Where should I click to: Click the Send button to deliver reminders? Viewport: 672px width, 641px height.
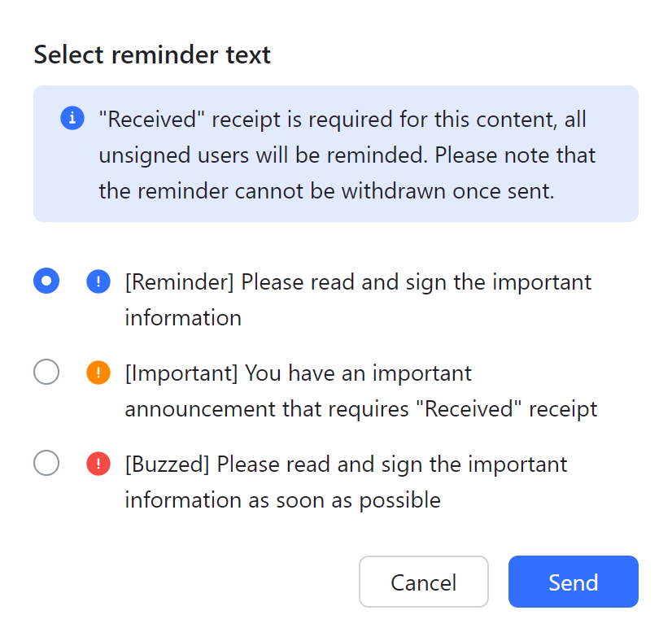pyautogui.click(x=573, y=582)
